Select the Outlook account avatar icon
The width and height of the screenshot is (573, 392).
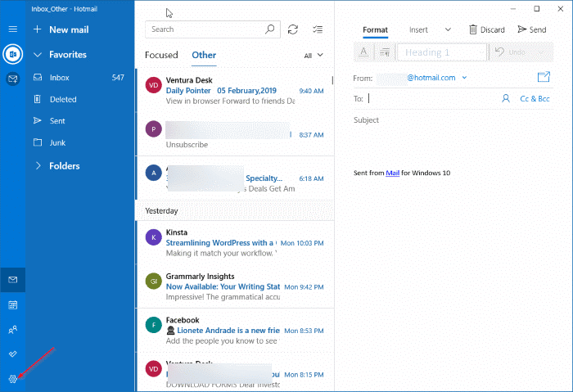tap(13, 55)
